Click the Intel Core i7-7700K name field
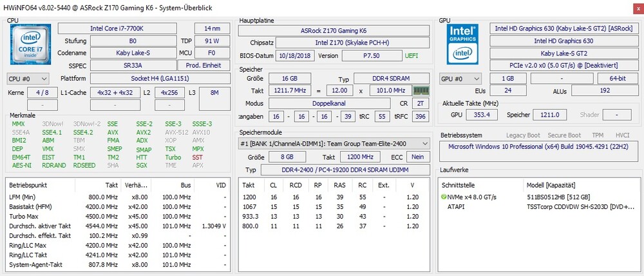 point(117,28)
